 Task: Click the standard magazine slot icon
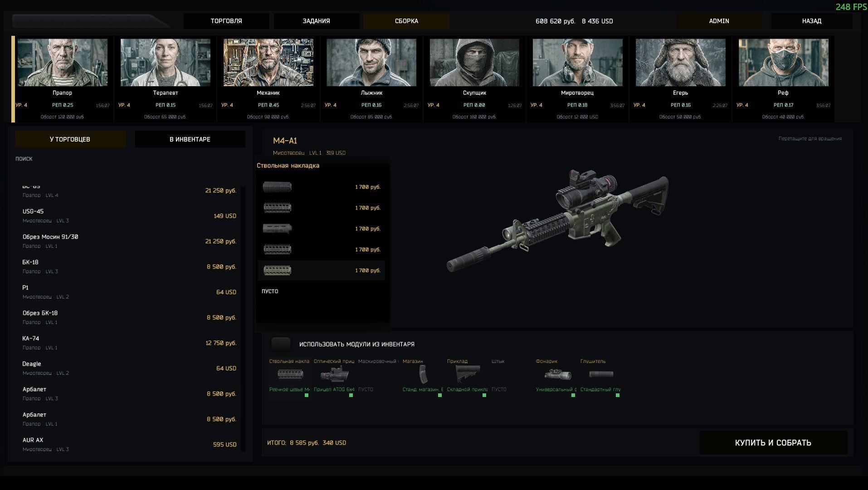pyautogui.click(x=423, y=374)
